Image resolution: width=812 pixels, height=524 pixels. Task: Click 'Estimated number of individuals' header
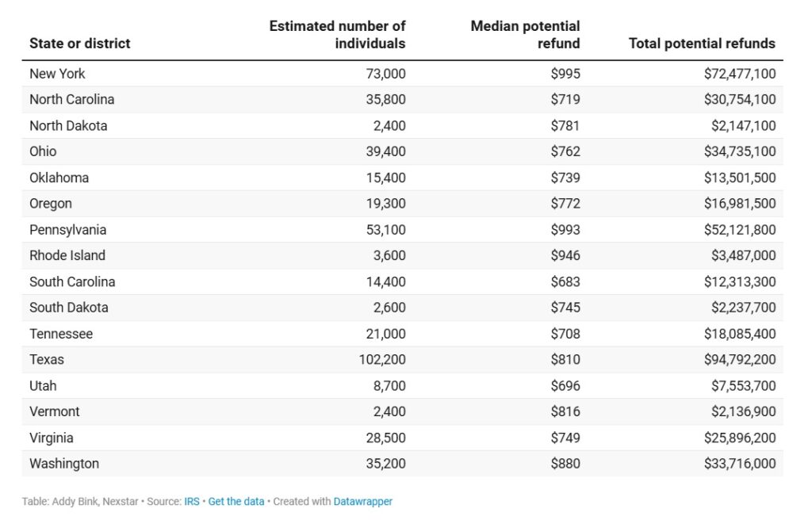(337, 35)
